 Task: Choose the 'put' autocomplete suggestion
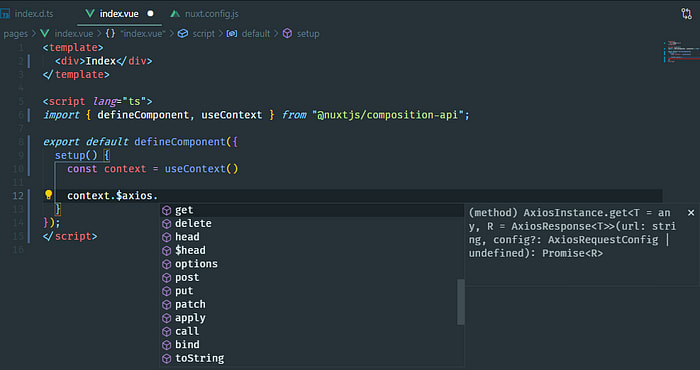tap(312, 291)
